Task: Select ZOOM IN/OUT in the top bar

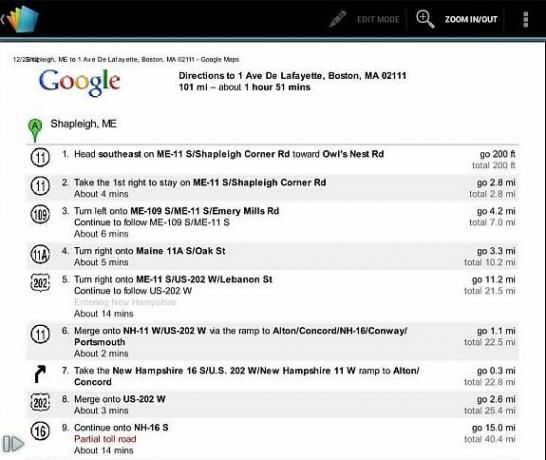Action: point(471,19)
